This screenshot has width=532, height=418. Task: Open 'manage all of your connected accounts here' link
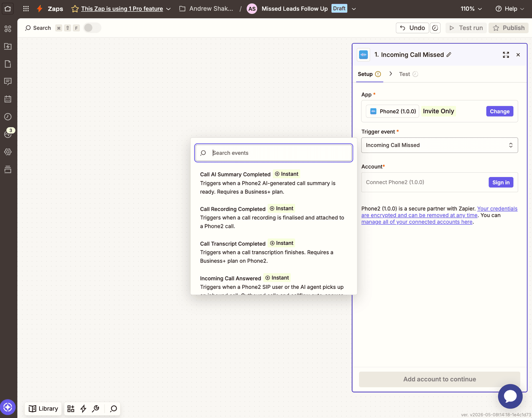click(417, 222)
